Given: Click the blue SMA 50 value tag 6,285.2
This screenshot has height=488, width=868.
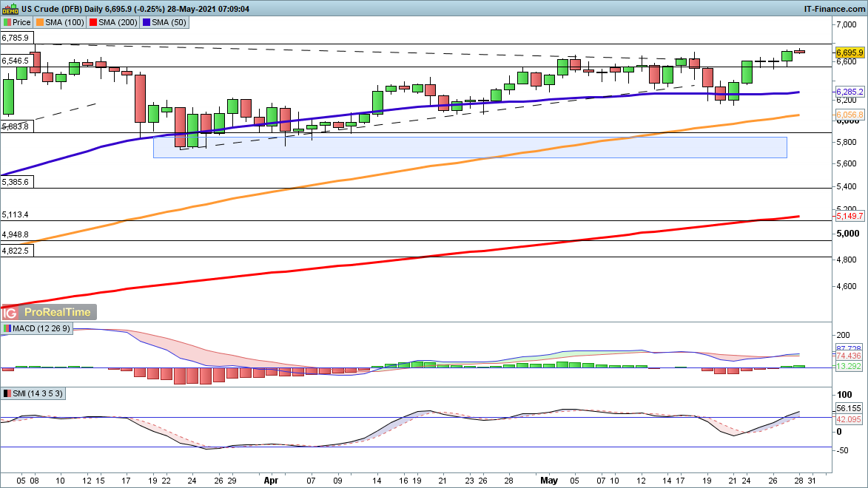Looking at the screenshot, I should [850, 92].
